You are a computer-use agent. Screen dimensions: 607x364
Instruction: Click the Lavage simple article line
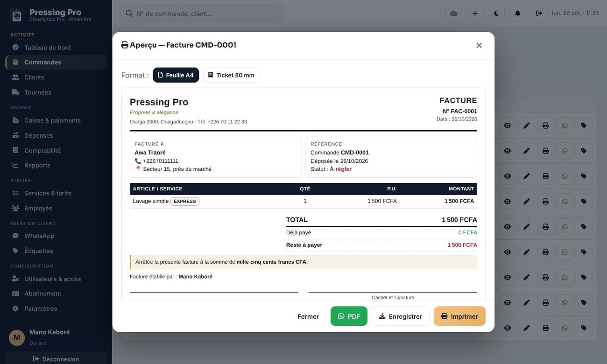303,201
